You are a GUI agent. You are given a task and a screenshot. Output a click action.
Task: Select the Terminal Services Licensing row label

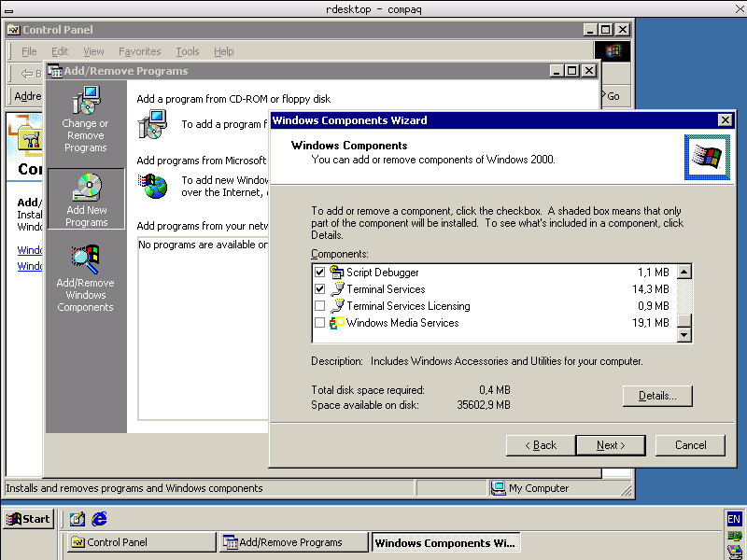[408, 306]
